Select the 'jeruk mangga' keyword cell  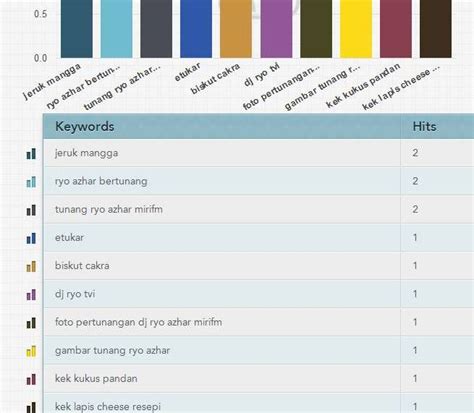click(x=222, y=153)
